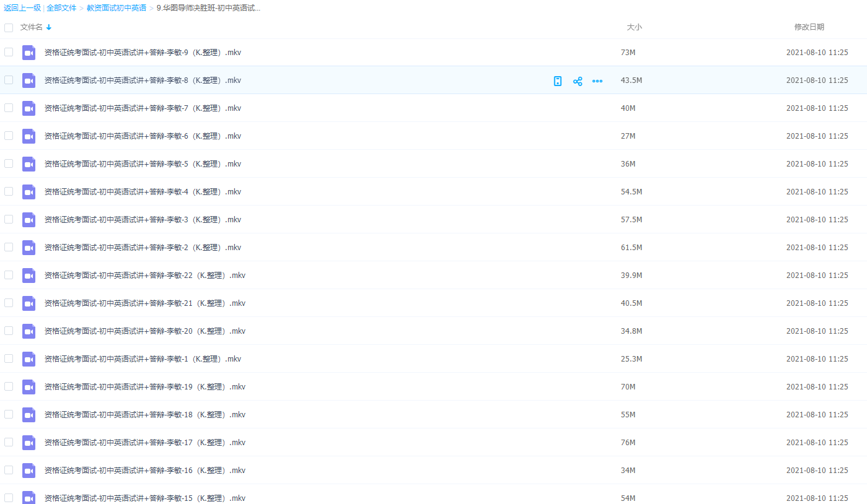Viewport: 867px width, 504px height.
Task: Click the video file icon for 李敏-22
Action: tap(29, 276)
